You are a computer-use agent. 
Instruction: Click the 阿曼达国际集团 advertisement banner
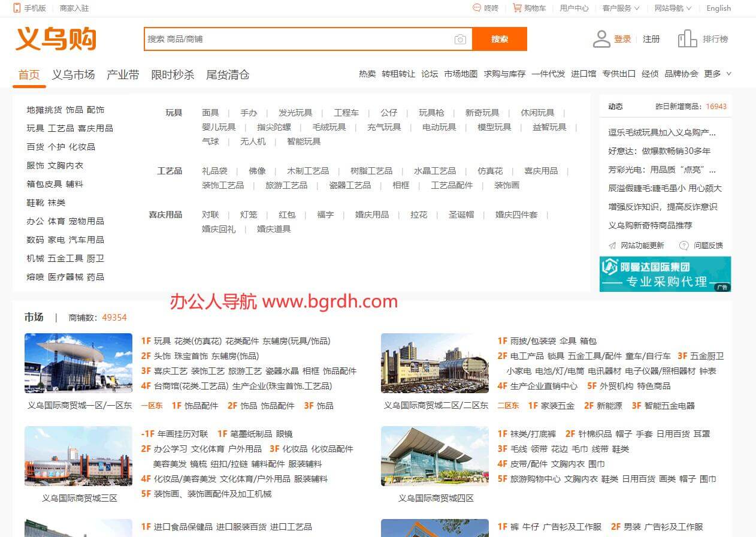click(x=665, y=273)
